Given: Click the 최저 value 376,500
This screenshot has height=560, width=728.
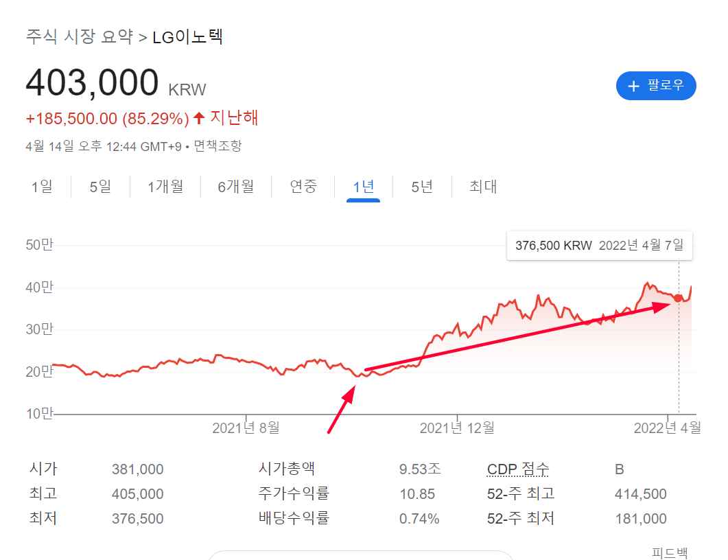Looking at the screenshot, I should (137, 519).
